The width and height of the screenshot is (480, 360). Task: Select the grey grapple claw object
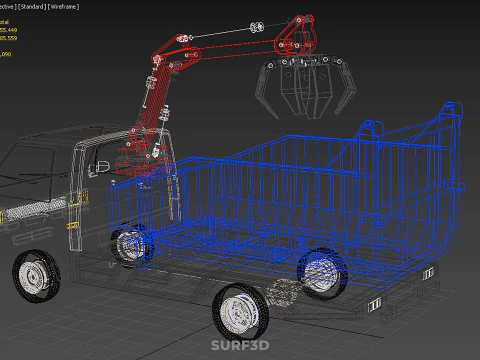coord(305,87)
